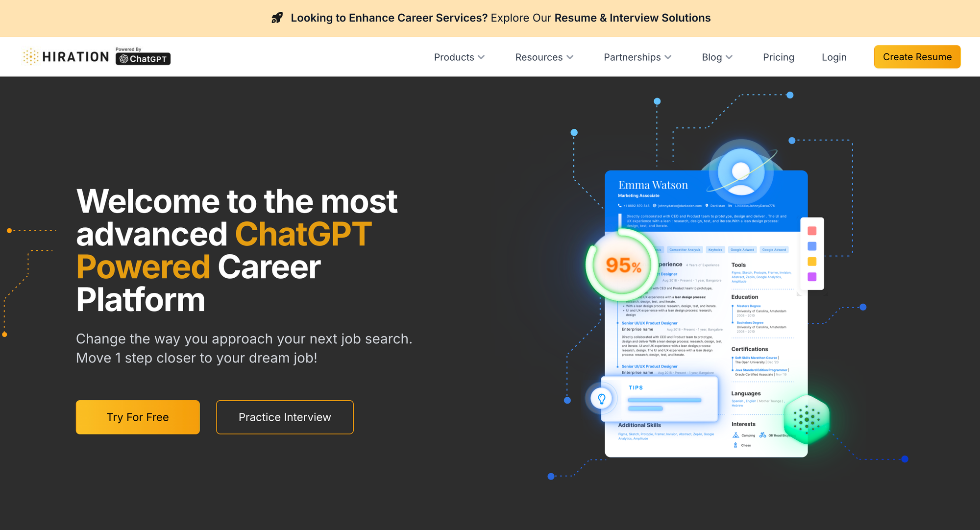This screenshot has height=530, width=980.
Task: Go to the Pricing page
Action: pyautogui.click(x=779, y=57)
